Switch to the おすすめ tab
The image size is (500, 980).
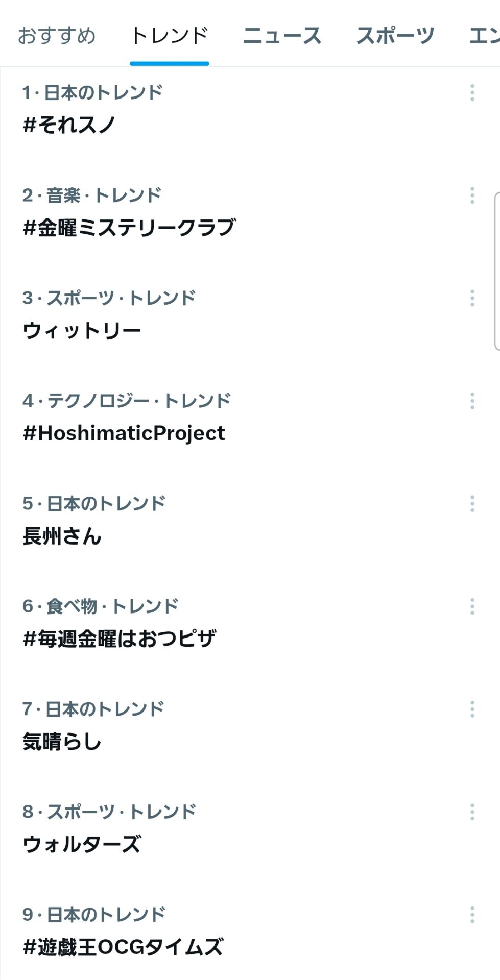pyautogui.click(x=57, y=36)
